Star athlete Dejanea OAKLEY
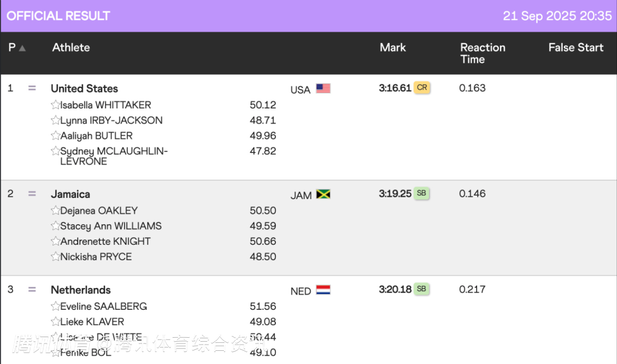This screenshot has height=364, width=617. (x=55, y=211)
